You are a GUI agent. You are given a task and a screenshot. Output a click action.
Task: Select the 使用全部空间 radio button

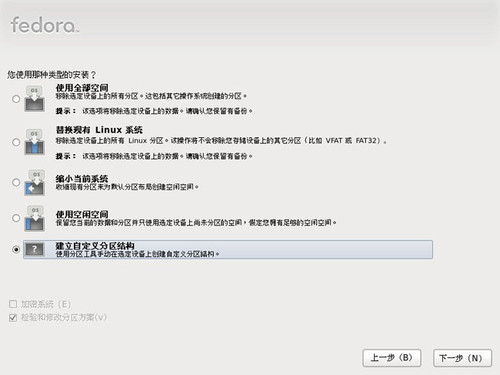pos(16,99)
